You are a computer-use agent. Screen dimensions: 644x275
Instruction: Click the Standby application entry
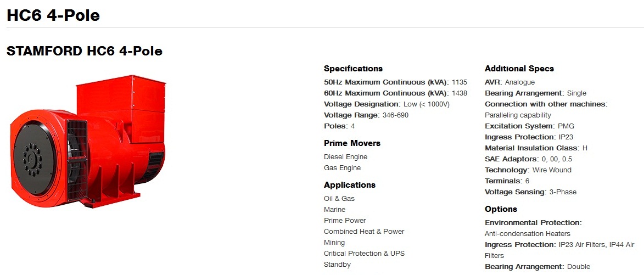pyautogui.click(x=337, y=265)
